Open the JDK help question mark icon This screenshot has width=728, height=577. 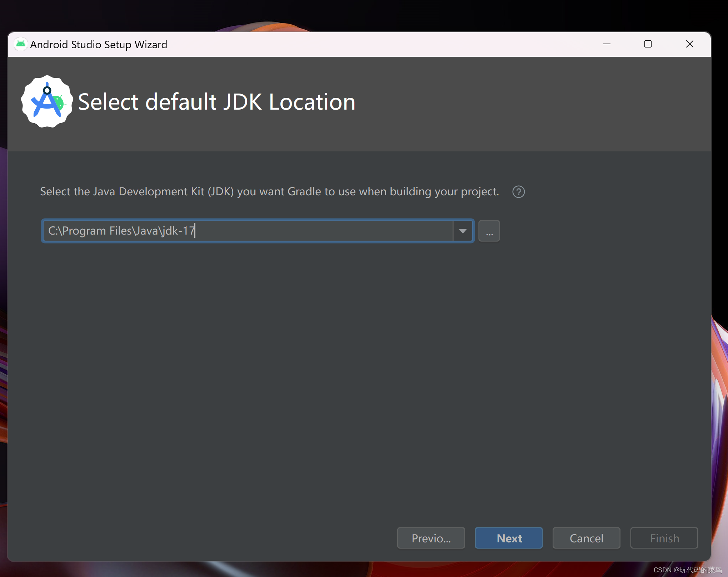518,192
